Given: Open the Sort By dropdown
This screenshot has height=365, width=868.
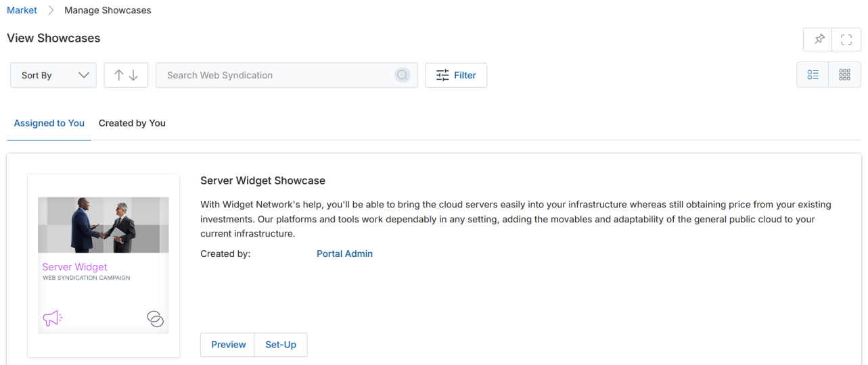Looking at the screenshot, I should coord(53,75).
